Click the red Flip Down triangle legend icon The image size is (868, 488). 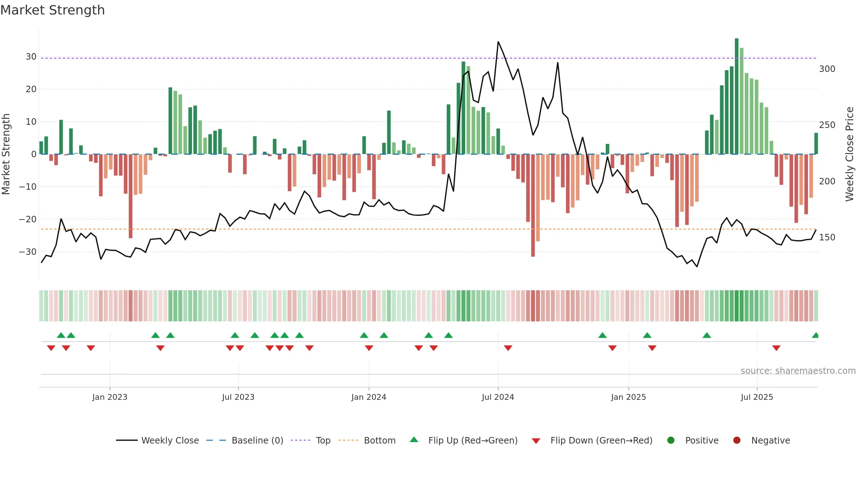(536, 441)
